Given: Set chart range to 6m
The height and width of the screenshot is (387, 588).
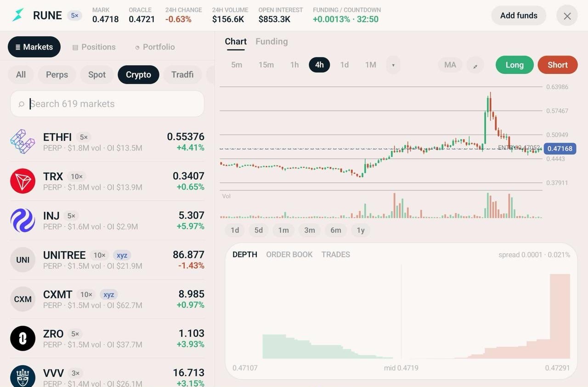Looking at the screenshot, I should pyautogui.click(x=336, y=230).
